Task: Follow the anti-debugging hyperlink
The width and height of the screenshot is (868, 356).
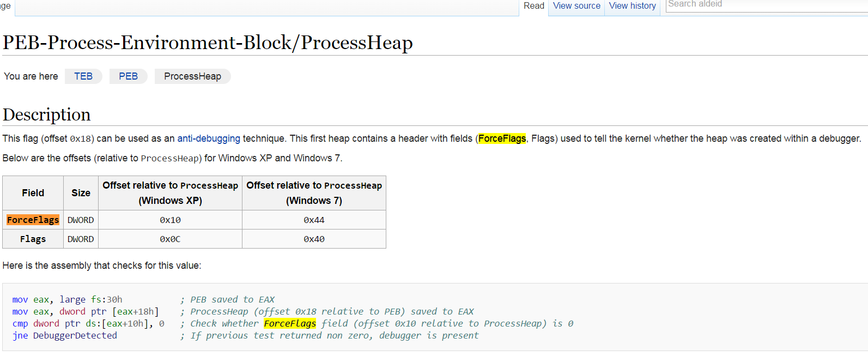Action: 209,138
